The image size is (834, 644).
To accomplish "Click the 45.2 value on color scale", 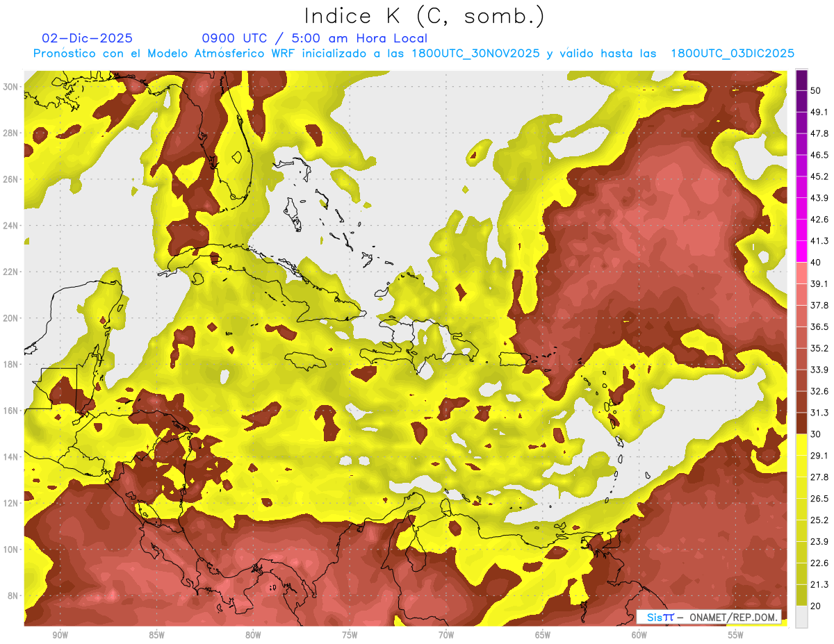I will click(x=820, y=176).
